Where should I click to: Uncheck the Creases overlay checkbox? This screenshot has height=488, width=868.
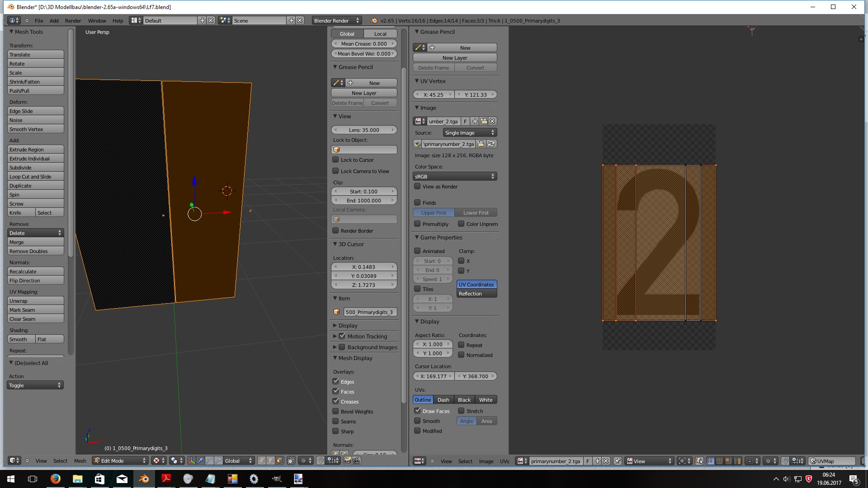point(335,401)
